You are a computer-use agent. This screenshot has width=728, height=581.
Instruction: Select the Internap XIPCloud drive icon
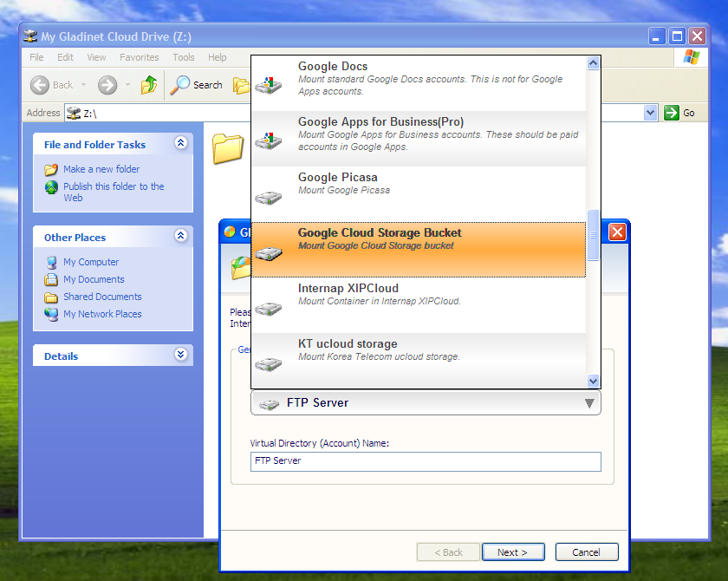pos(269,309)
